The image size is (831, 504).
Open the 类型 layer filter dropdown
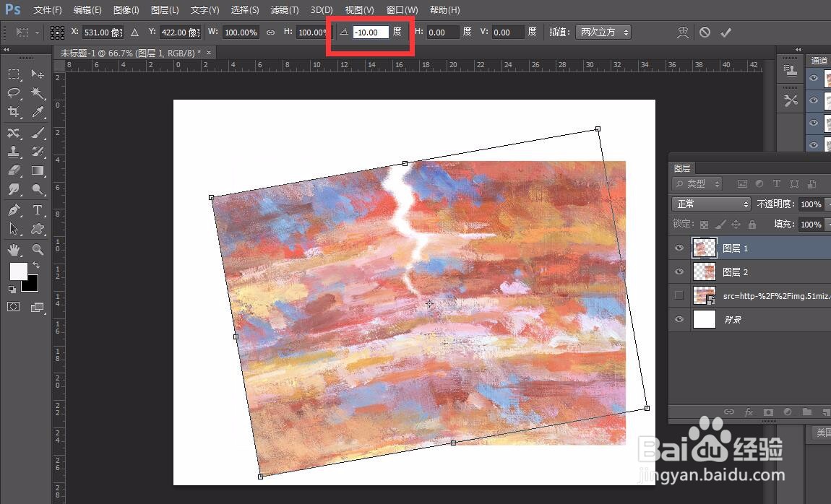(x=697, y=183)
